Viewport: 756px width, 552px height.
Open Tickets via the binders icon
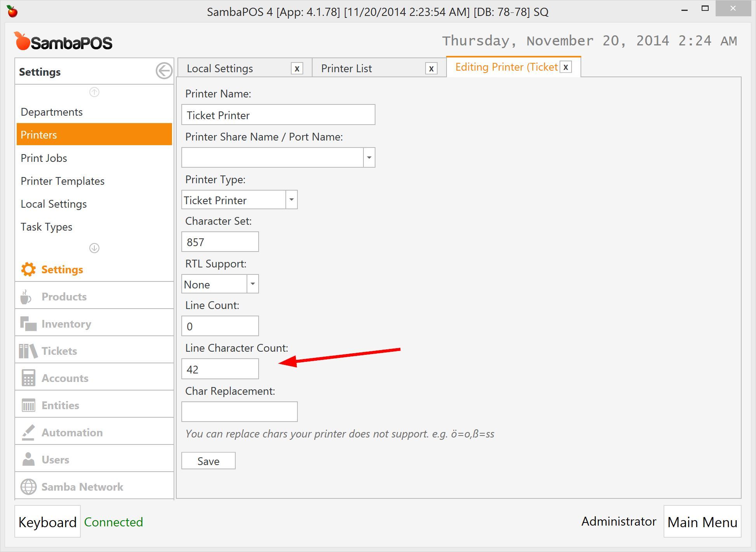click(28, 351)
